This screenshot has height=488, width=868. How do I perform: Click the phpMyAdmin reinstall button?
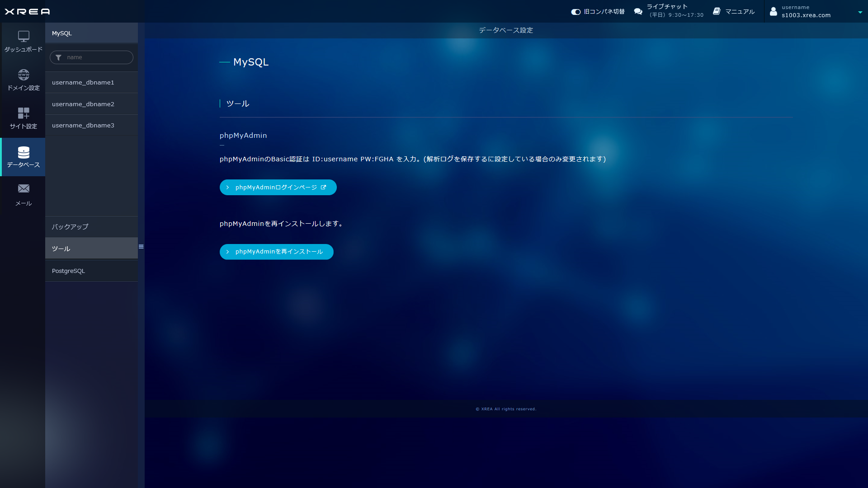[276, 252]
